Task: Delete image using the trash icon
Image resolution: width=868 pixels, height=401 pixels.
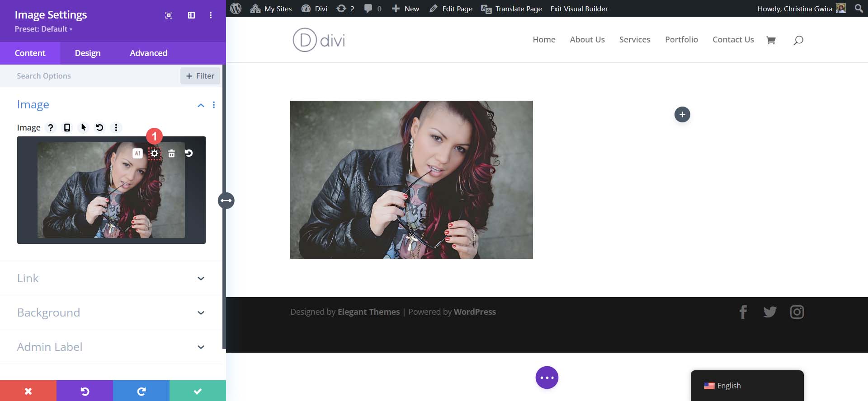Action: [171, 154]
